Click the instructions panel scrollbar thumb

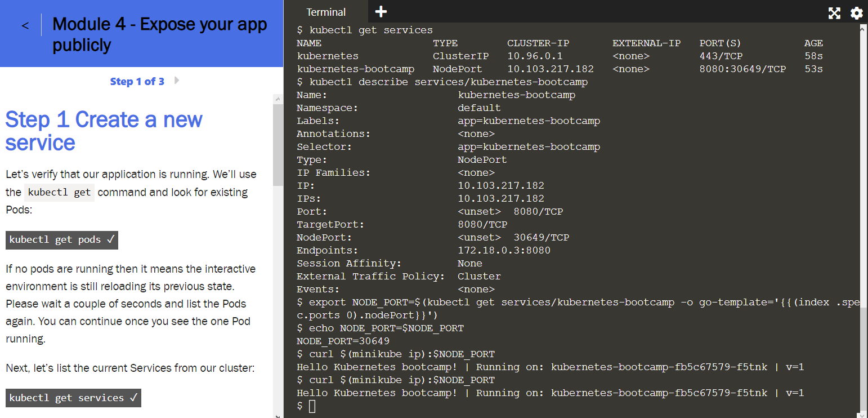(x=278, y=145)
